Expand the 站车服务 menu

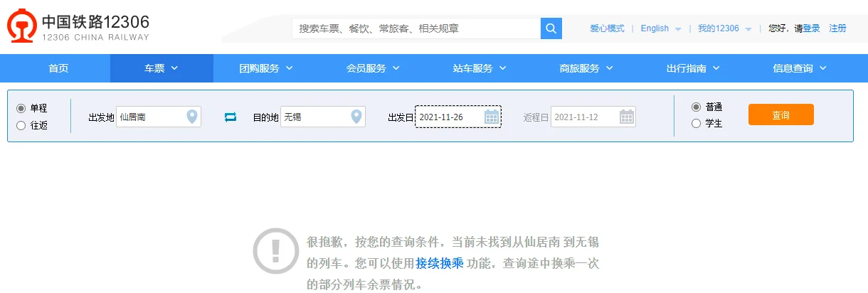(480, 68)
